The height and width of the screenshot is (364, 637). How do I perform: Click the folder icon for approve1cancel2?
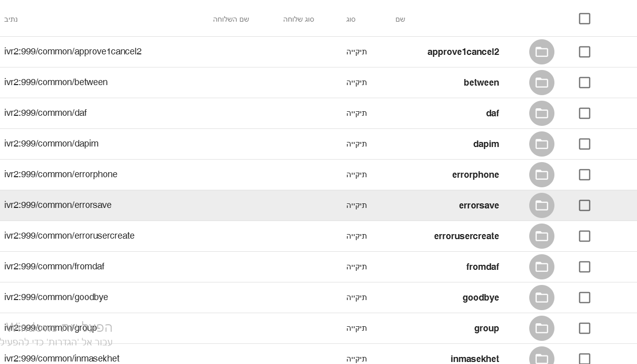click(541, 52)
